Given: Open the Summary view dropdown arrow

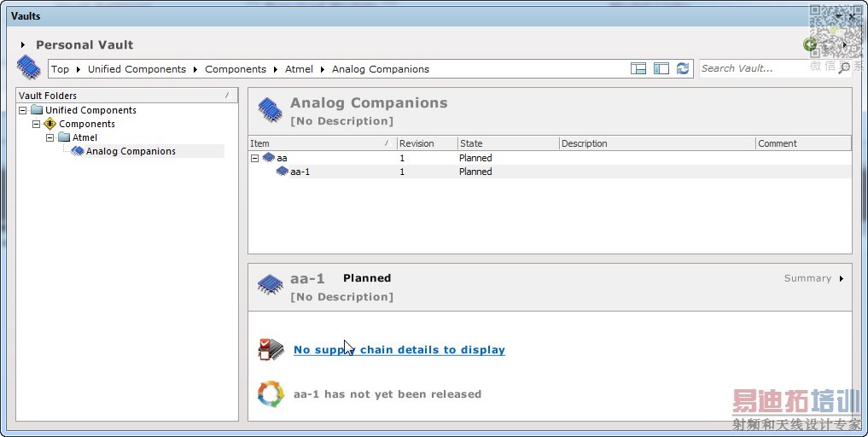Looking at the screenshot, I should [842, 278].
